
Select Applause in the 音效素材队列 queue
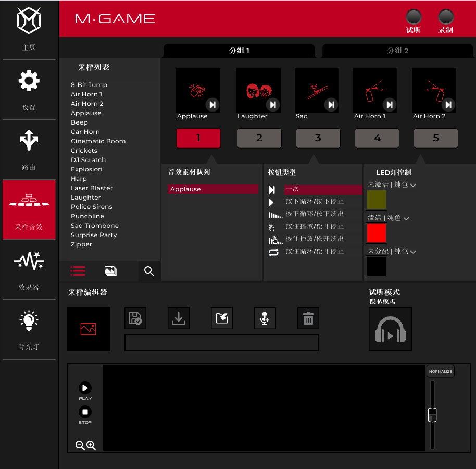point(213,189)
